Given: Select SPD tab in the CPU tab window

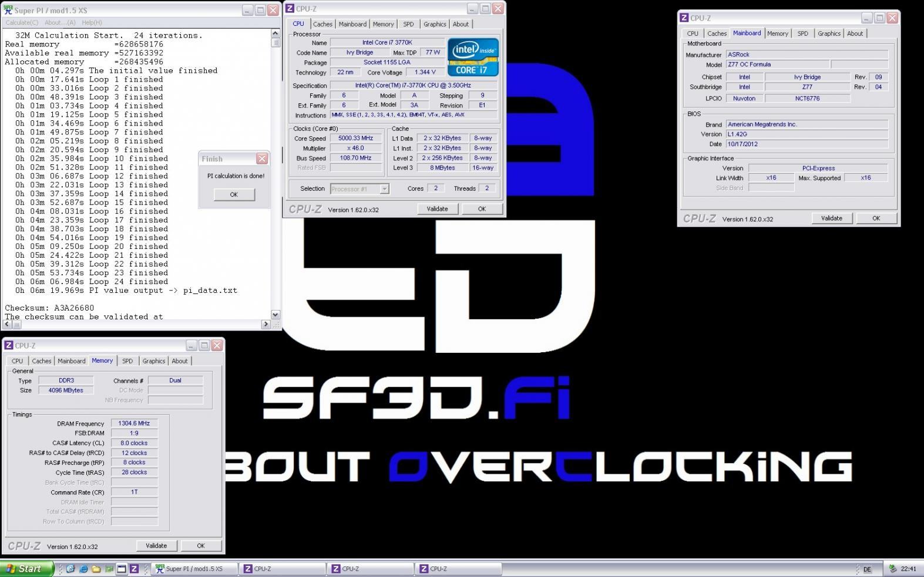Looking at the screenshot, I should pos(408,24).
